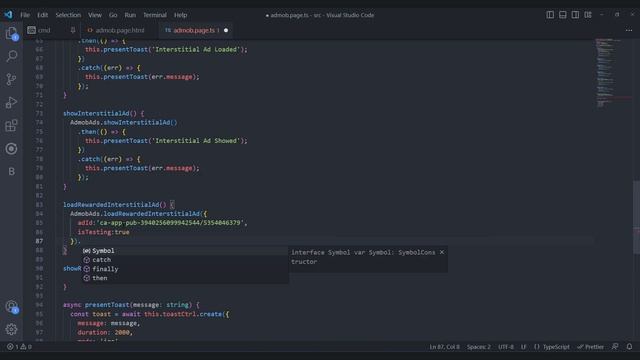Change encoding via UTF-8 status item
This screenshot has height=360, width=640.
point(506,347)
